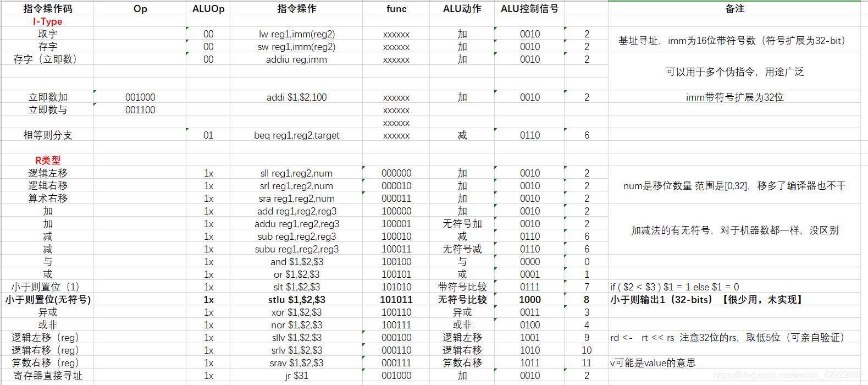Screen dimensions: 868x385
Task: Select the 带符号比较 cell
Action: [x=462, y=287]
